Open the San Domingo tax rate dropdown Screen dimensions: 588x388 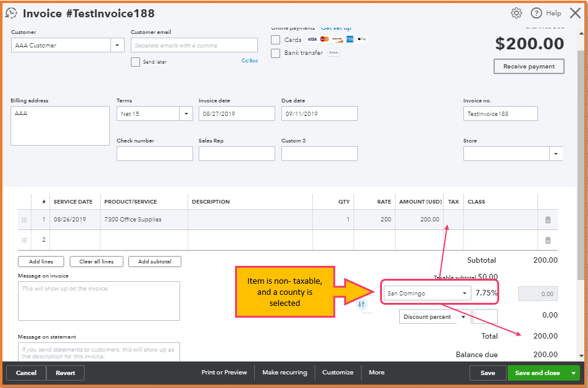[464, 293]
